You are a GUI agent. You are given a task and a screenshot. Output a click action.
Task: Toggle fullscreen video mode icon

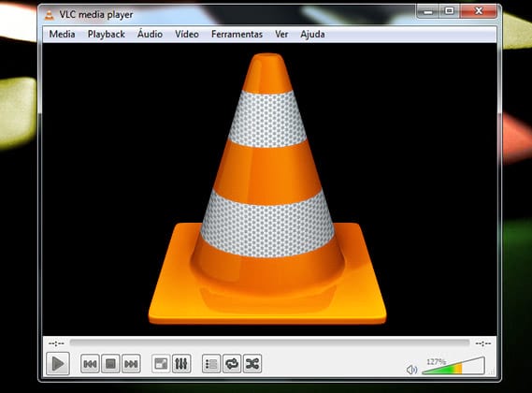pyautogui.click(x=161, y=364)
